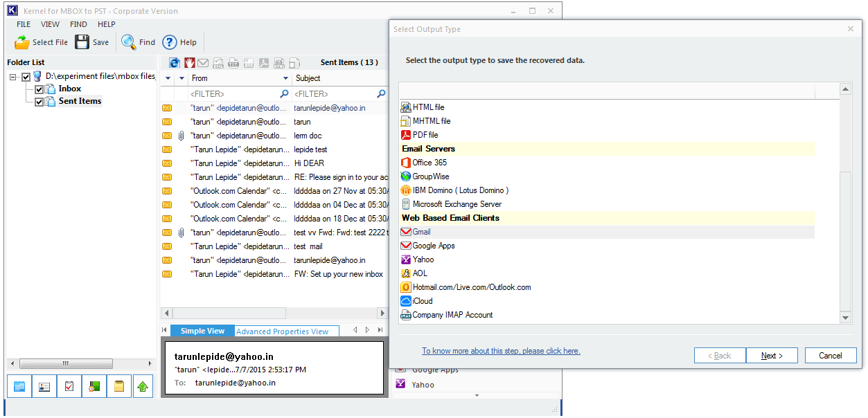The width and height of the screenshot is (868, 418).
Task: Click the output list vertical scrollbar thumb
Action: tap(846, 241)
